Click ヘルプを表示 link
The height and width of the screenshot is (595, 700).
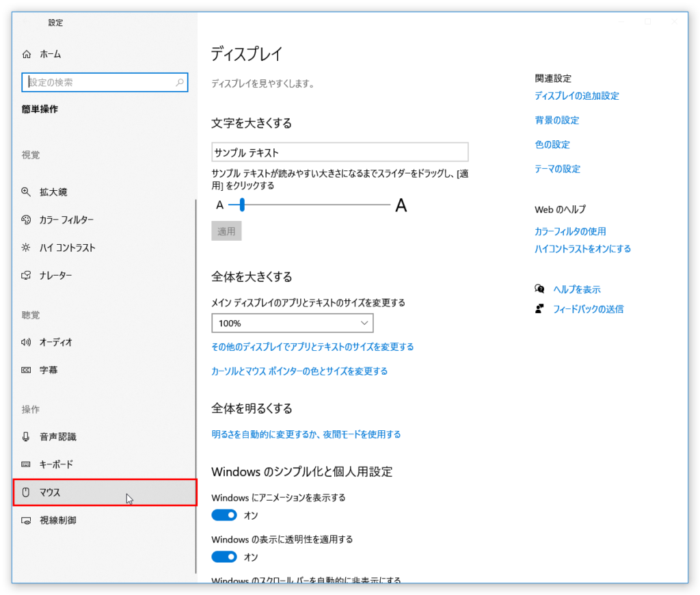pos(577,289)
